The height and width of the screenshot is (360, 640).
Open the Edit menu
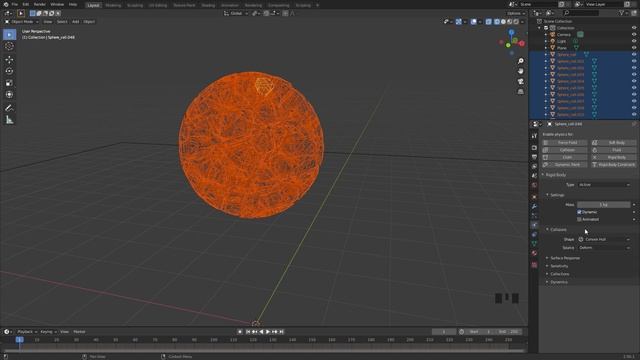click(26, 4)
